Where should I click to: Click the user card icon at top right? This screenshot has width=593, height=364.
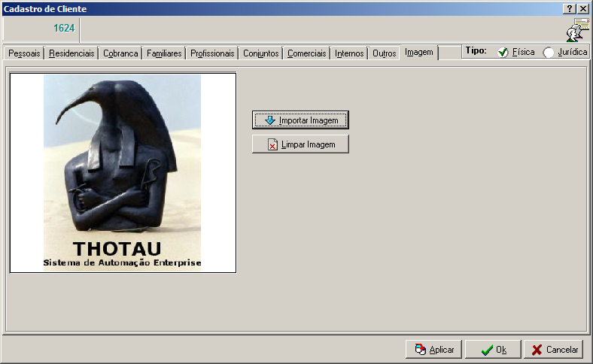[x=577, y=30]
